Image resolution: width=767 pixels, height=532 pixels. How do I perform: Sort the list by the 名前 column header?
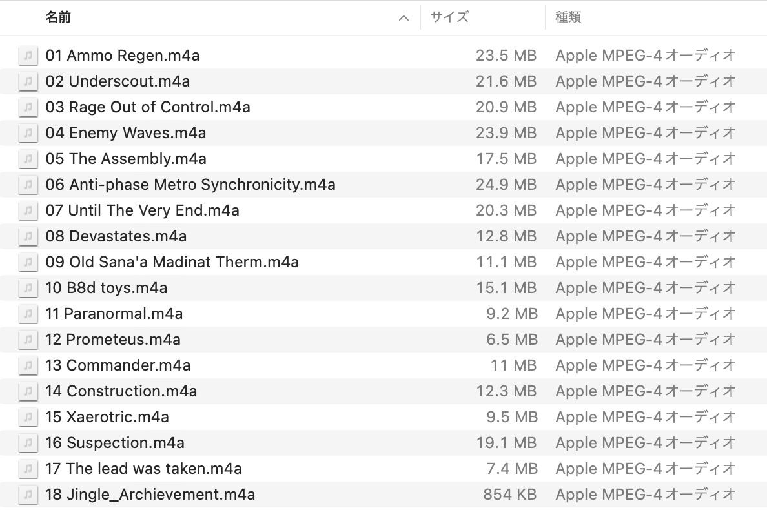pos(58,17)
